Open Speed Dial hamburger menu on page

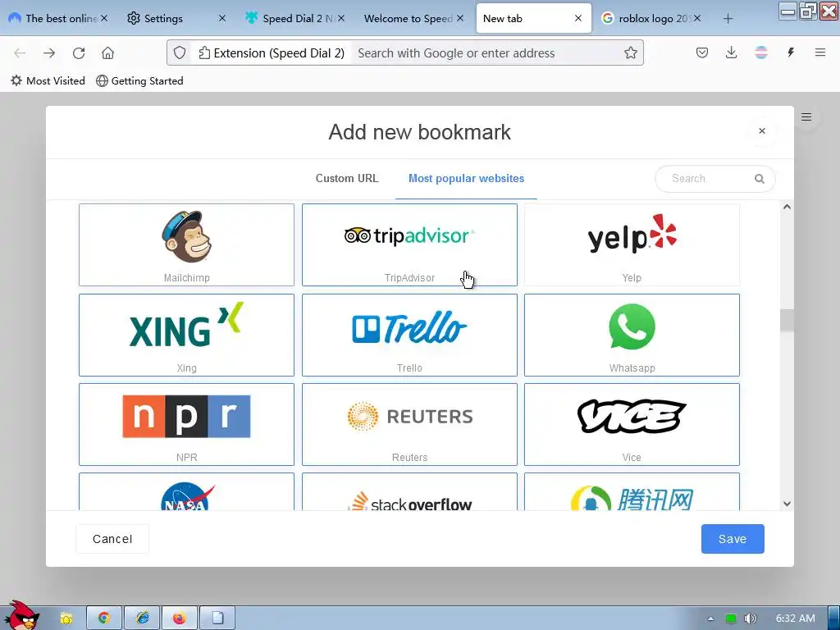coord(806,116)
